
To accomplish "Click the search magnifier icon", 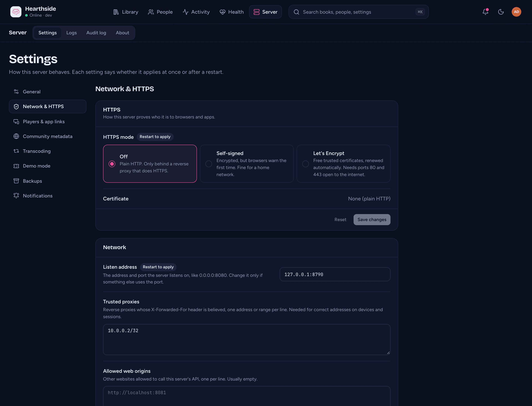I will tap(296, 12).
